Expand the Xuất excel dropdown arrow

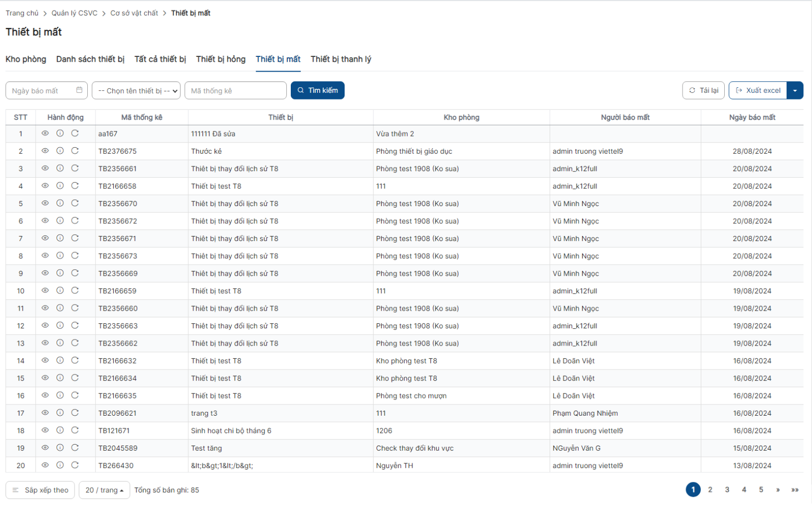click(x=795, y=90)
